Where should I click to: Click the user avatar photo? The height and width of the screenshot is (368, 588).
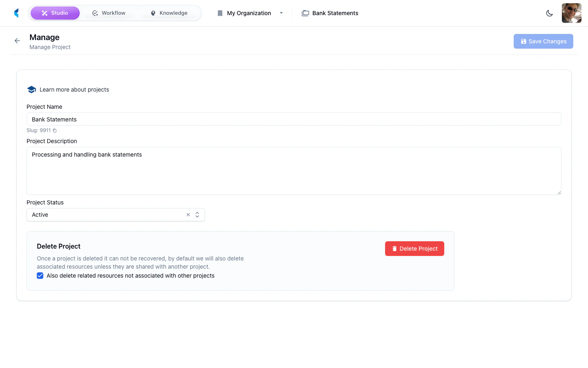tap(571, 13)
